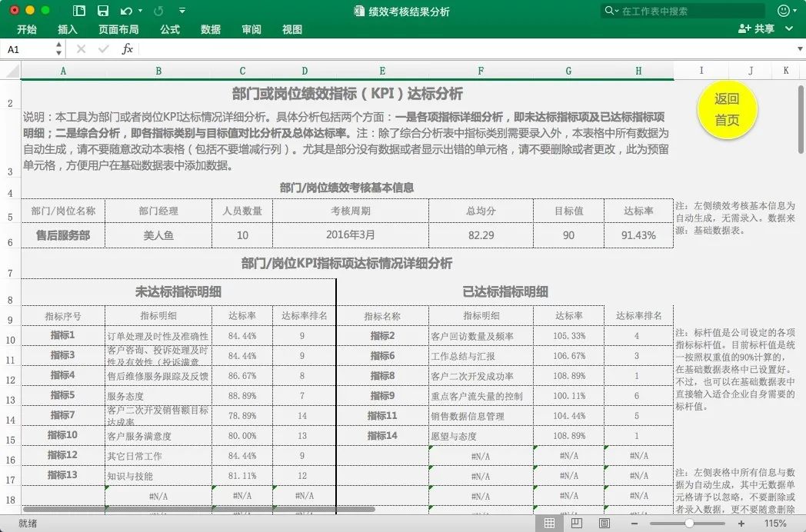
Task: Click the Redo arrow icon
Action: click(x=158, y=11)
